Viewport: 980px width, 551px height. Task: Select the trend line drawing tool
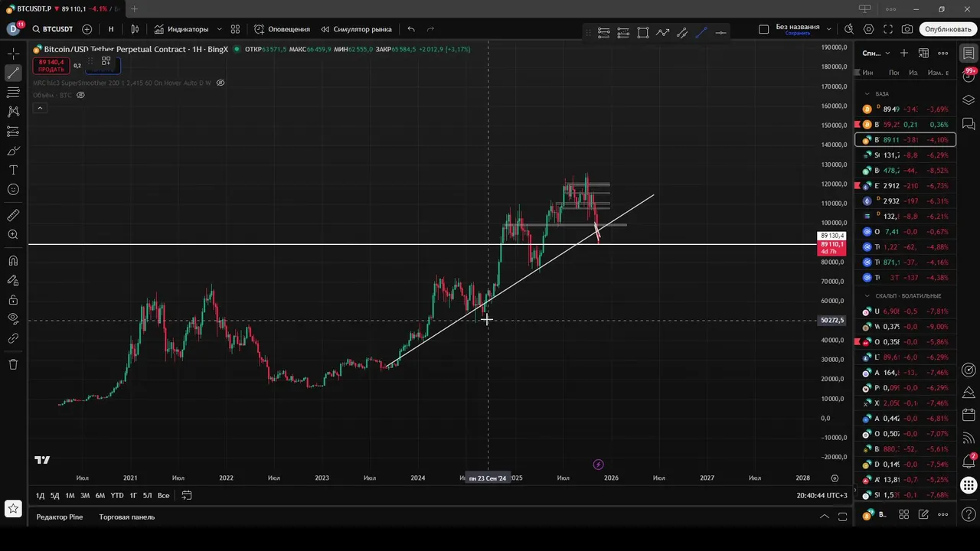point(13,73)
